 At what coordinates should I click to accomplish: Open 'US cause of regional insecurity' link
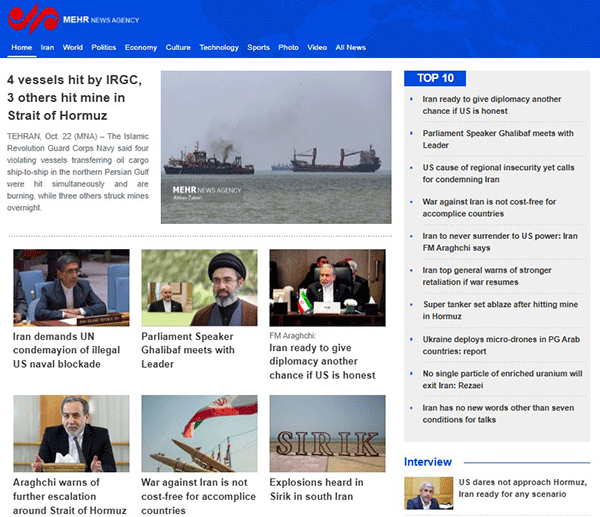[x=498, y=173]
